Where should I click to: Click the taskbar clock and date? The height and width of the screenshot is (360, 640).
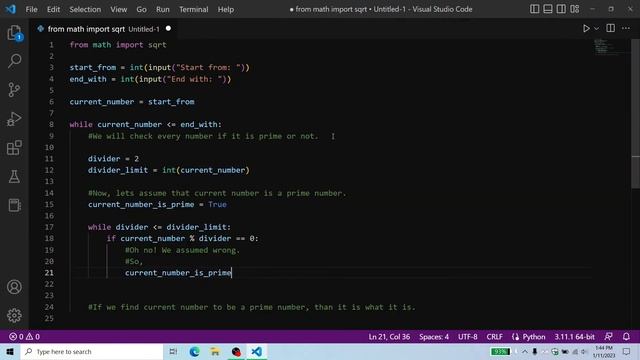coord(604,351)
